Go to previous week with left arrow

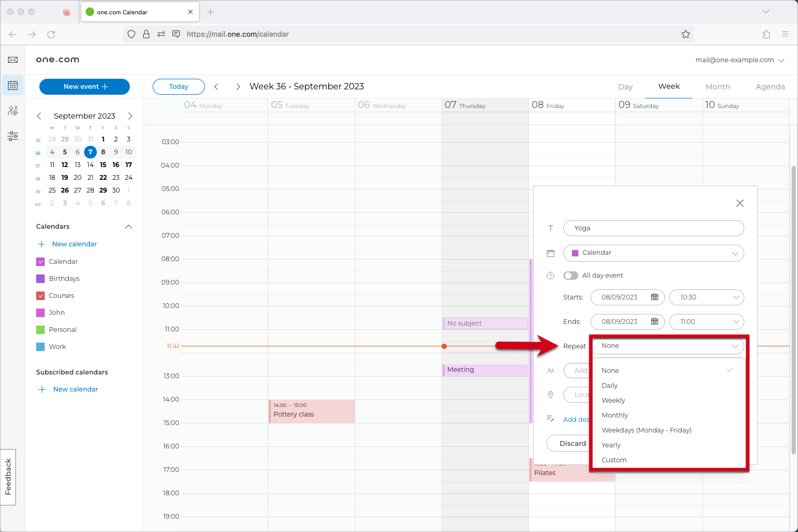pyautogui.click(x=216, y=87)
